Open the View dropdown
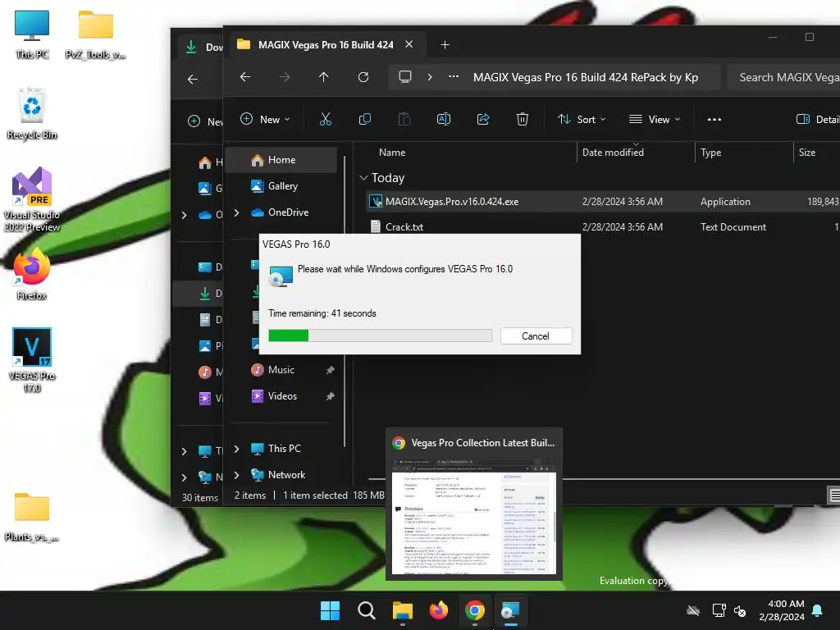 (x=654, y=119)
